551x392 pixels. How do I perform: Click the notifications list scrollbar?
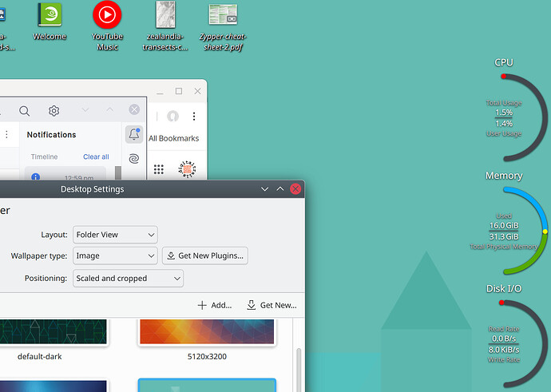(x=118, y=172)
